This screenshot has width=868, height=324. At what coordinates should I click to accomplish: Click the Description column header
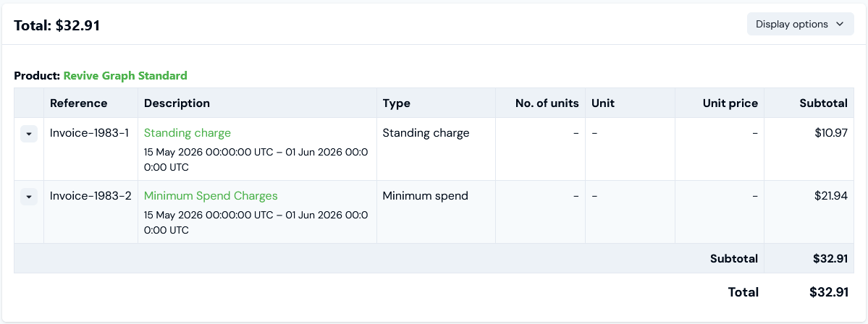[x=177, y=103]
